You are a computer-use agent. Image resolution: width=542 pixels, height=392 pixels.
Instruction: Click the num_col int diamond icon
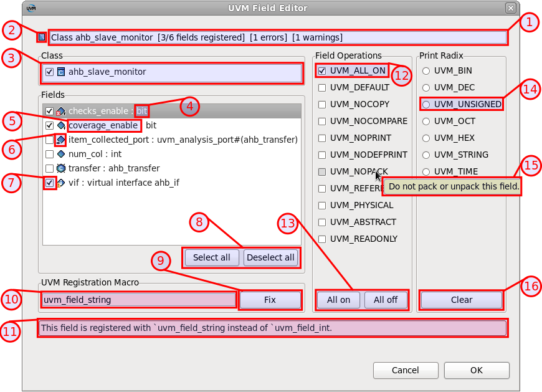pyautogui.click(x=60, y=154)
